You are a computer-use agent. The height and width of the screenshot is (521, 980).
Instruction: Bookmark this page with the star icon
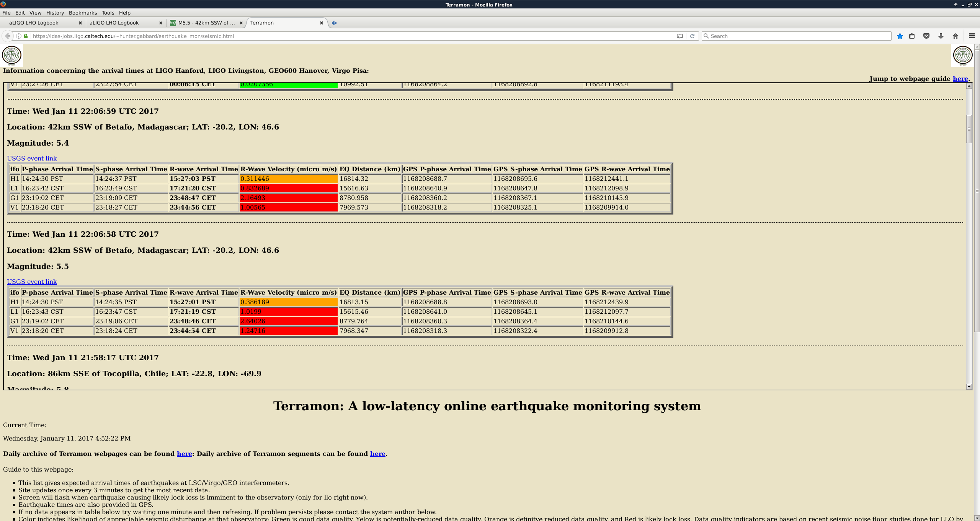(x=900, y=36)
